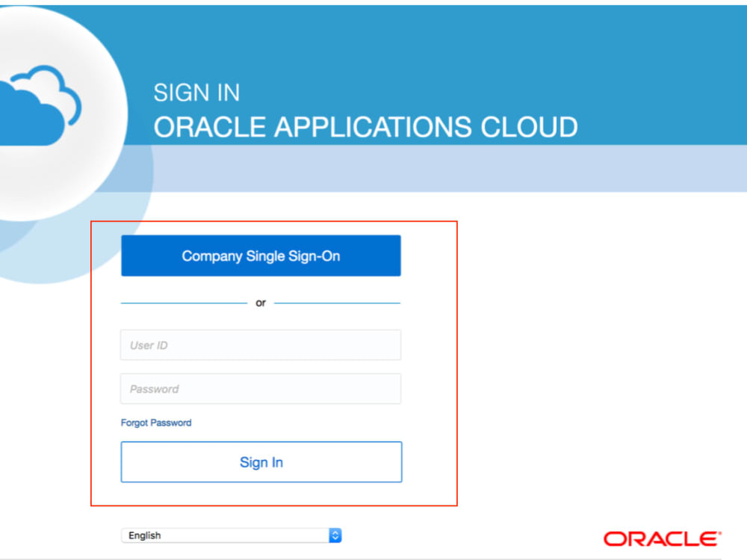This screenshot has width=747, height=560.
Task: Click inside the Password field
Action: pos(261,388)
